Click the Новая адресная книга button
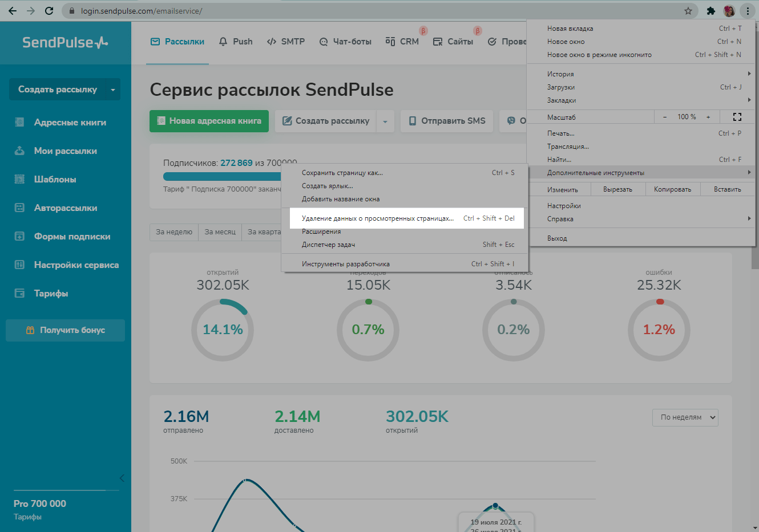The width and height of the screenshot is (759, 532). (x=209, y=121)
